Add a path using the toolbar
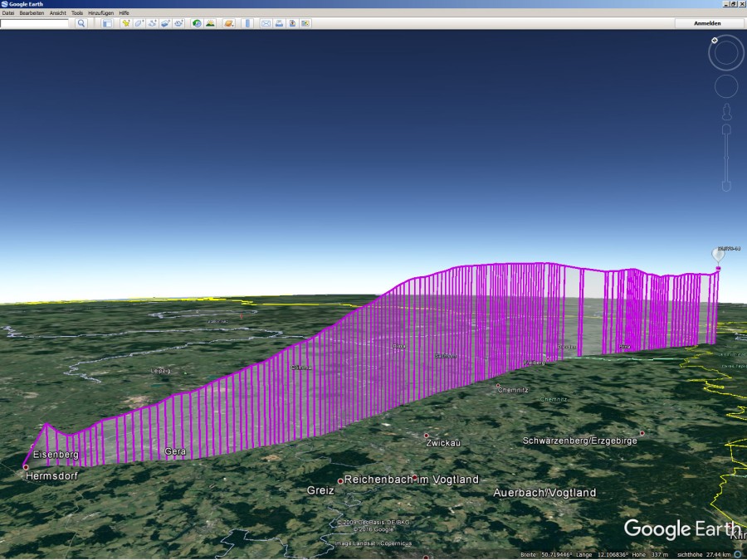 click(x=152, y=23)
